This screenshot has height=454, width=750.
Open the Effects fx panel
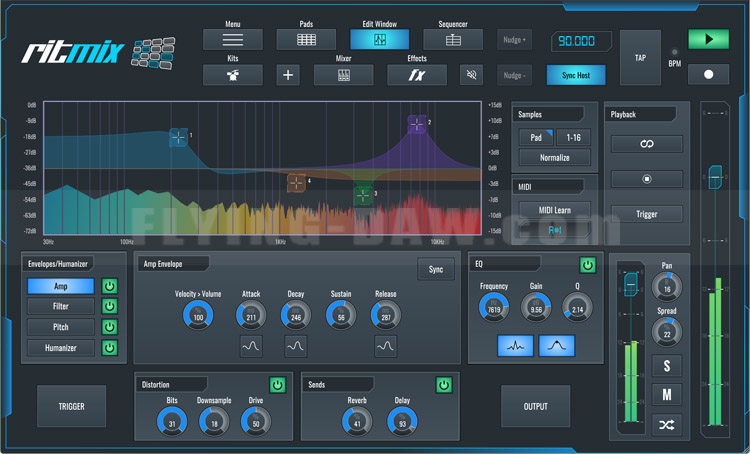point(417,75)
